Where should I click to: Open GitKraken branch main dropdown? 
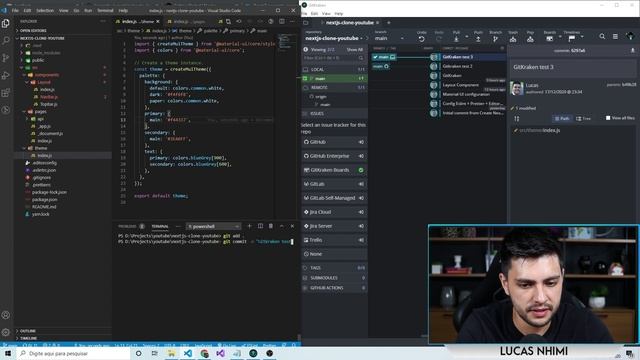point(389,38)
